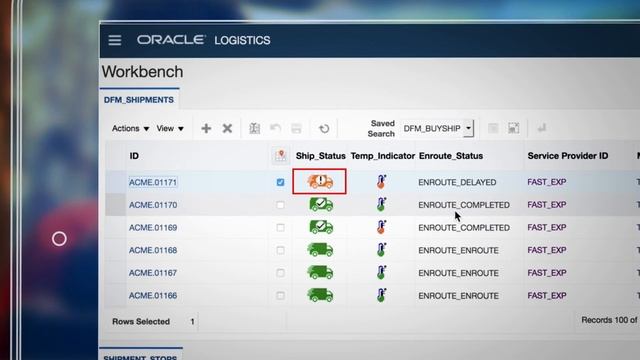This screenshot has width=640, height=360.
Task: Click the refresh icon in toolbar
Action: (x=324, y=129)
